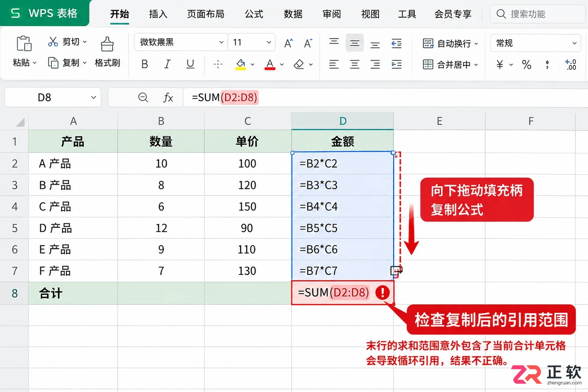Expand the name box D8 dropdown arrow
Viewport: 588px width, 392px height.
(x=94, y=98)
